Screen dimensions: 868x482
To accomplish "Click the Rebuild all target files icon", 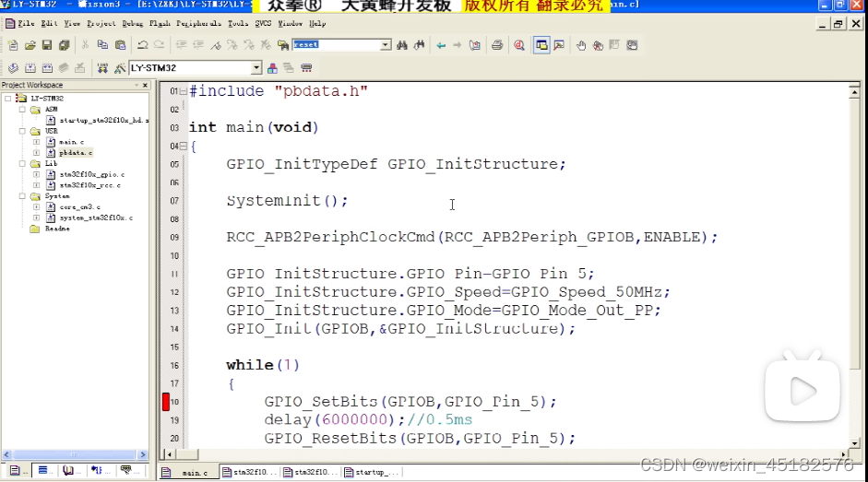I will pos(47,68).
